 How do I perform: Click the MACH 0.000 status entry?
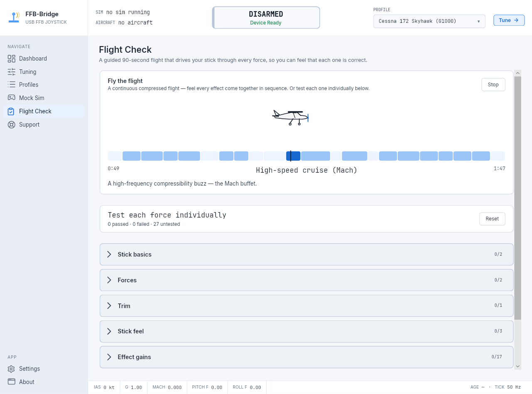click(x=167, y=387)
